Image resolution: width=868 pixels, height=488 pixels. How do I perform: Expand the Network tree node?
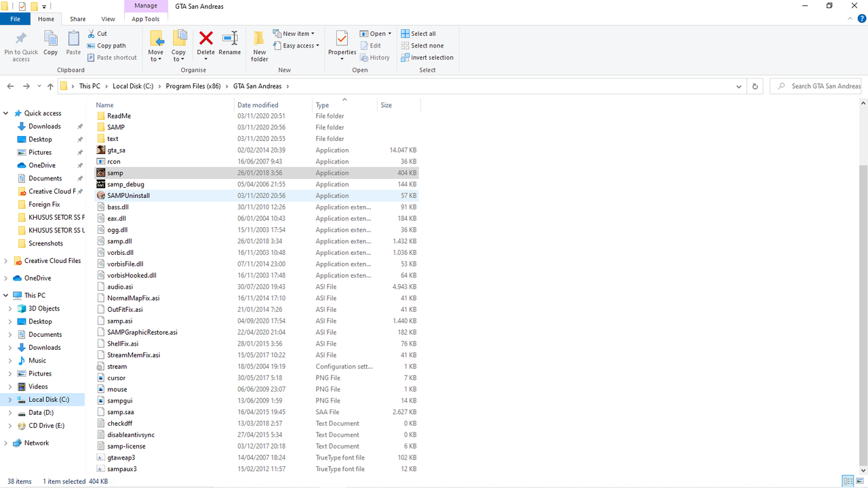[x=7, y=443]
